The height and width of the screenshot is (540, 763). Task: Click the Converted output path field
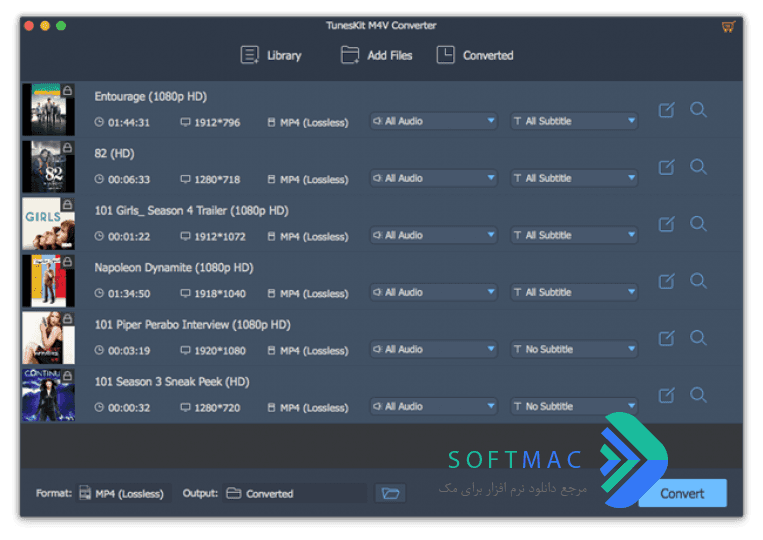pyautogui.click(x=295, y=493)
